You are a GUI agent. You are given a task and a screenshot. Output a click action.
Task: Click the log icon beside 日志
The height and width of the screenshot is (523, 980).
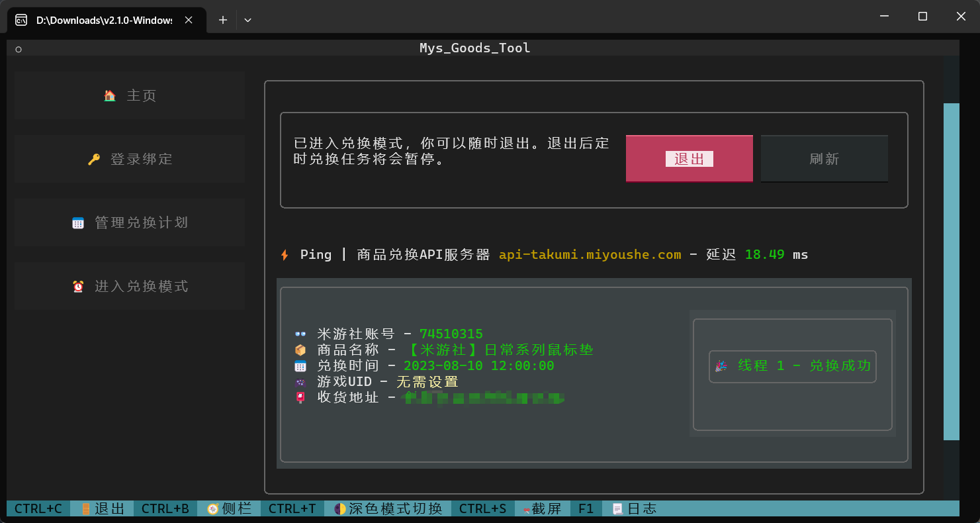point(617,508)
